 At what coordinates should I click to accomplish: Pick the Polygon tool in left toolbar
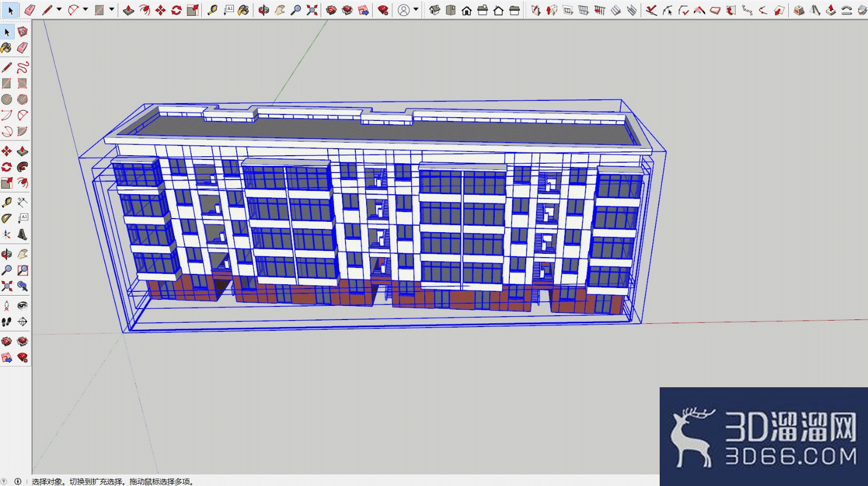(x=22, y=99)
